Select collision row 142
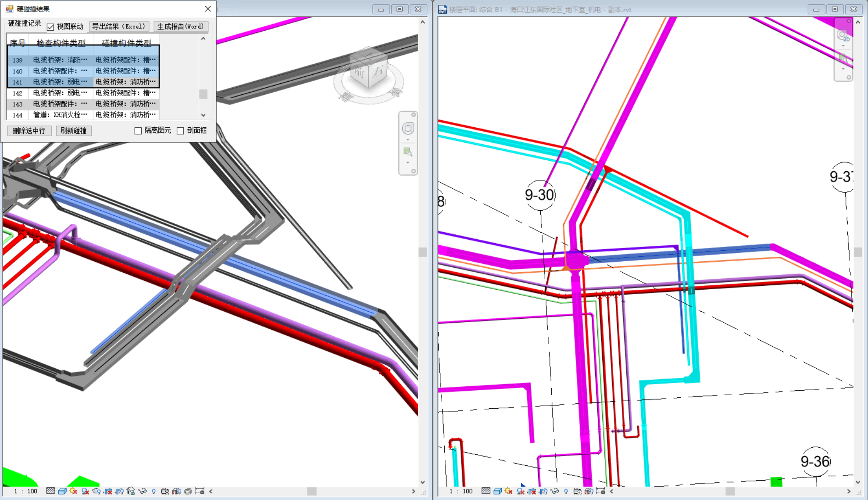The image size is (868, 500). pos(83,93)
